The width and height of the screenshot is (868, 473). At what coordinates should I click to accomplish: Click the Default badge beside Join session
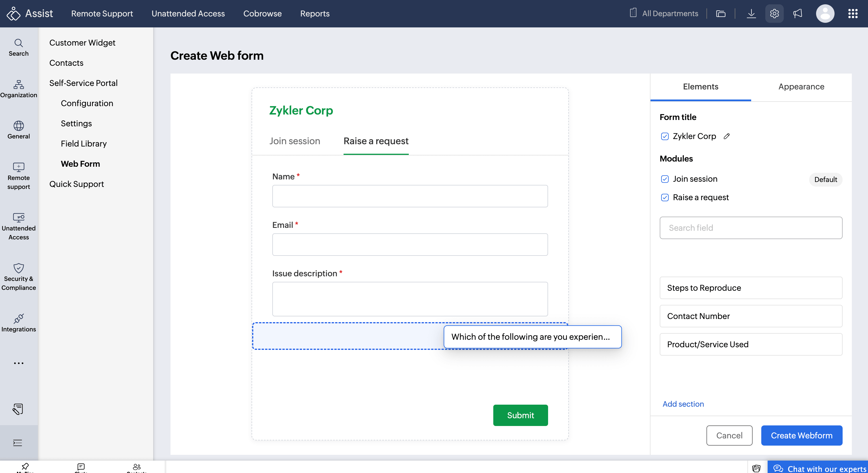tap(826, 180)
